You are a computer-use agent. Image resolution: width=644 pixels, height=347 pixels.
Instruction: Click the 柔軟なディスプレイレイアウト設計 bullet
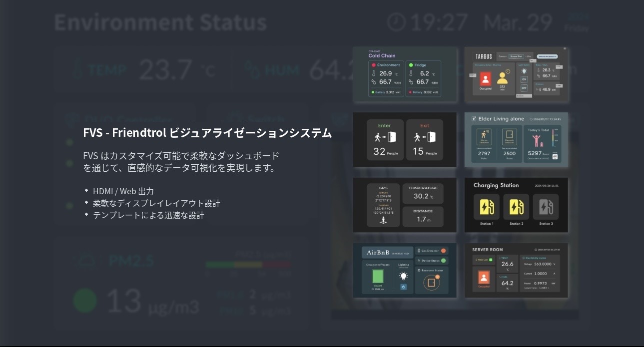point(156,203)
